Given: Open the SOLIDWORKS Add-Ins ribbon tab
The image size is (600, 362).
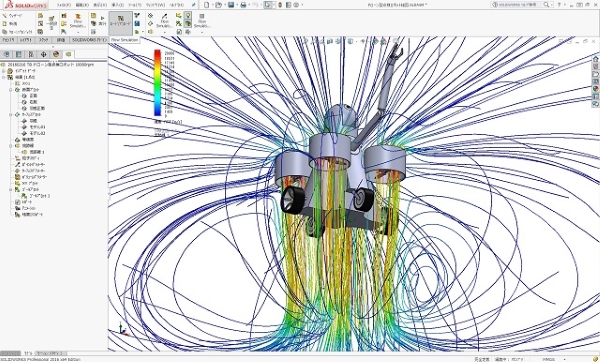Looking at the screenshot, I should pyautogui.click(x=90, y=40).
